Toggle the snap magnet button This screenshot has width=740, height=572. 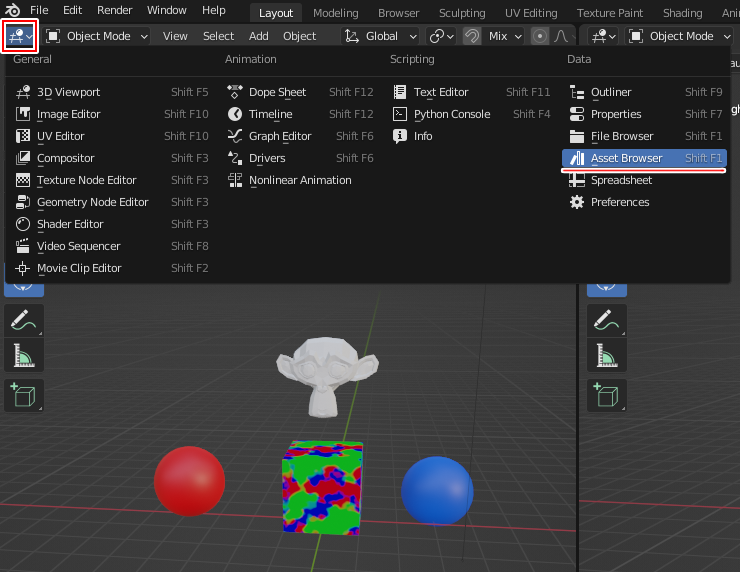coord(472,36)
